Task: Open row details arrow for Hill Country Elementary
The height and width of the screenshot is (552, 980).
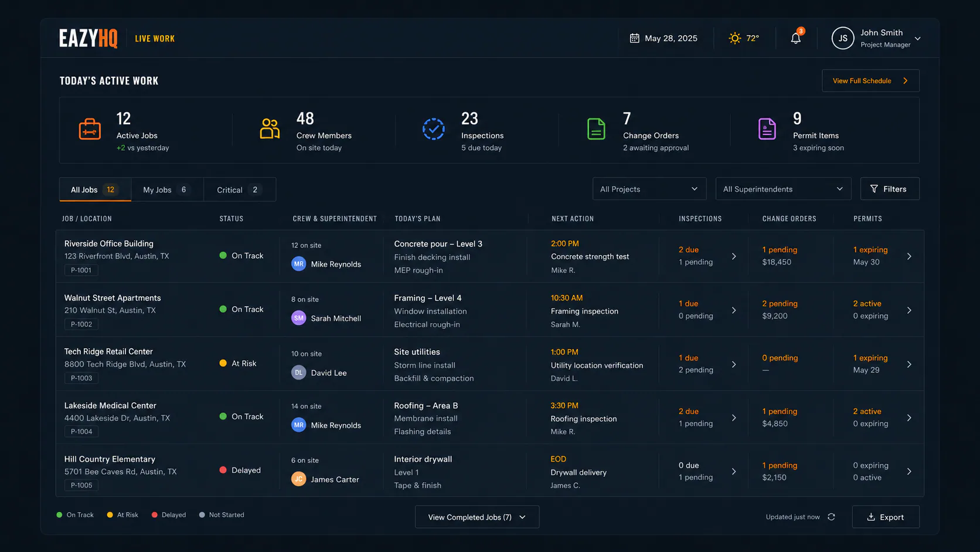Action: [x=909, y=472]
